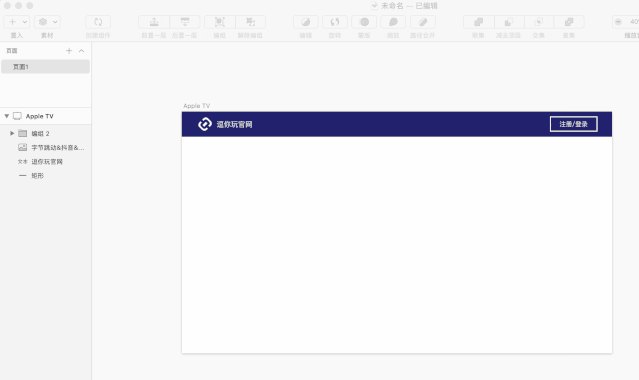The image size is (639, 380).
Task: Click the Apple TV artboard title label
Action: [x=196, y=106]
